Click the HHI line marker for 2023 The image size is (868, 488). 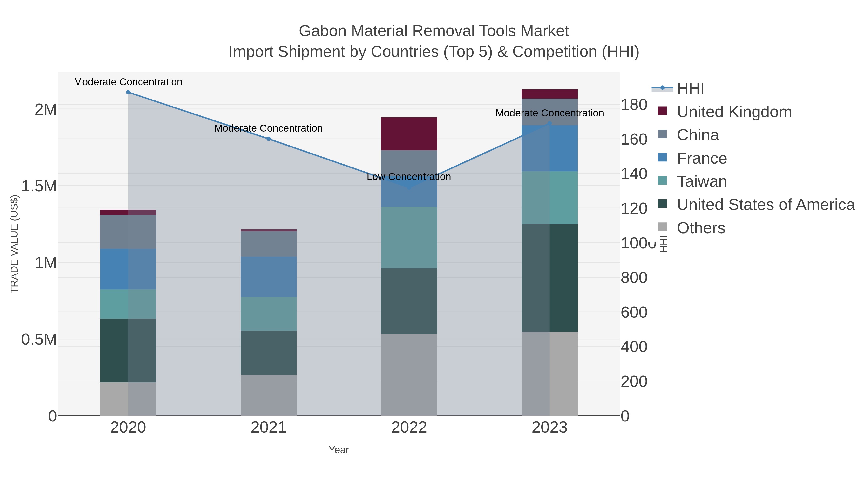coord(549,124)
